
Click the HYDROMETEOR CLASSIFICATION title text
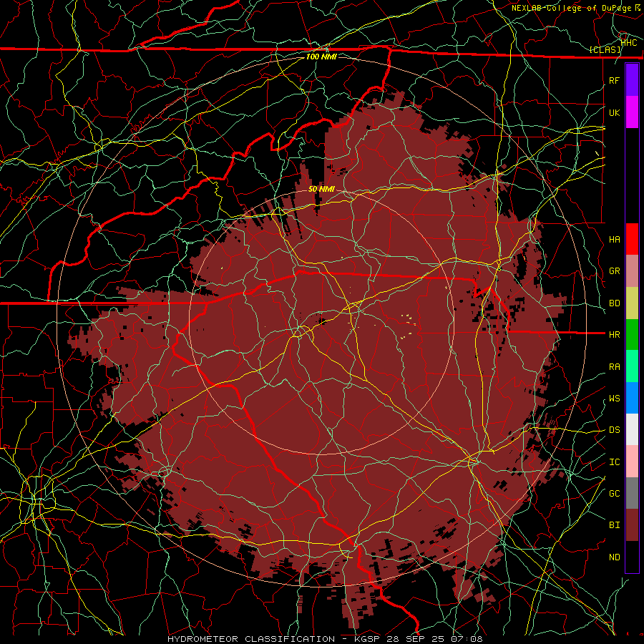[251, 639]
